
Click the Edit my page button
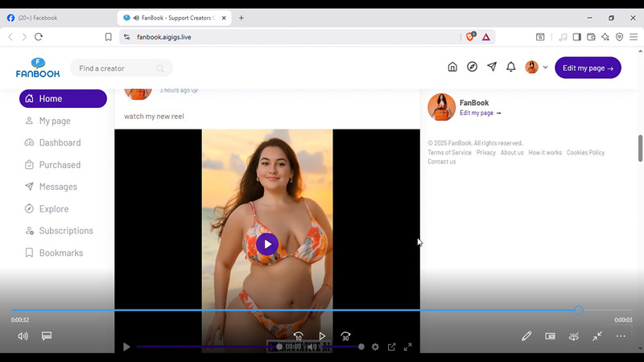(x=588, y=68)
